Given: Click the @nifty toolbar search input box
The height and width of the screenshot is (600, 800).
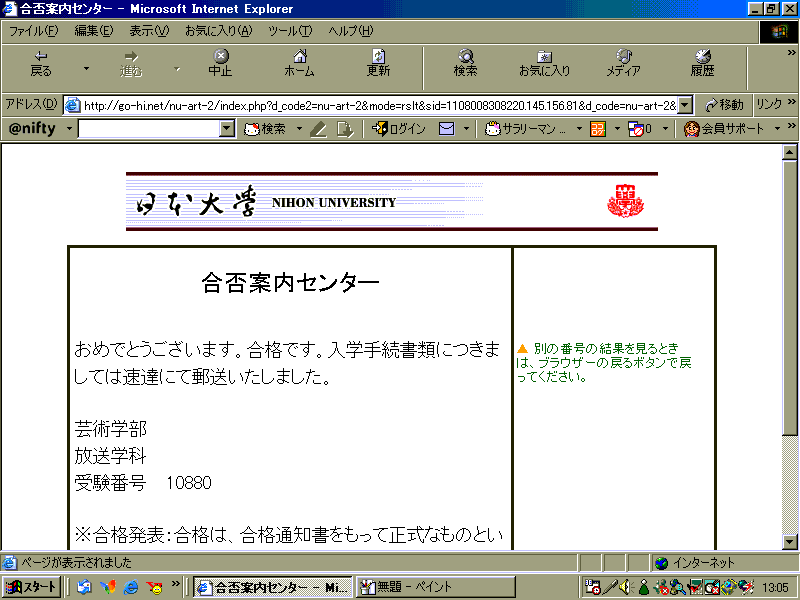Looking at the screenshot, I should (x=149, y=129).
